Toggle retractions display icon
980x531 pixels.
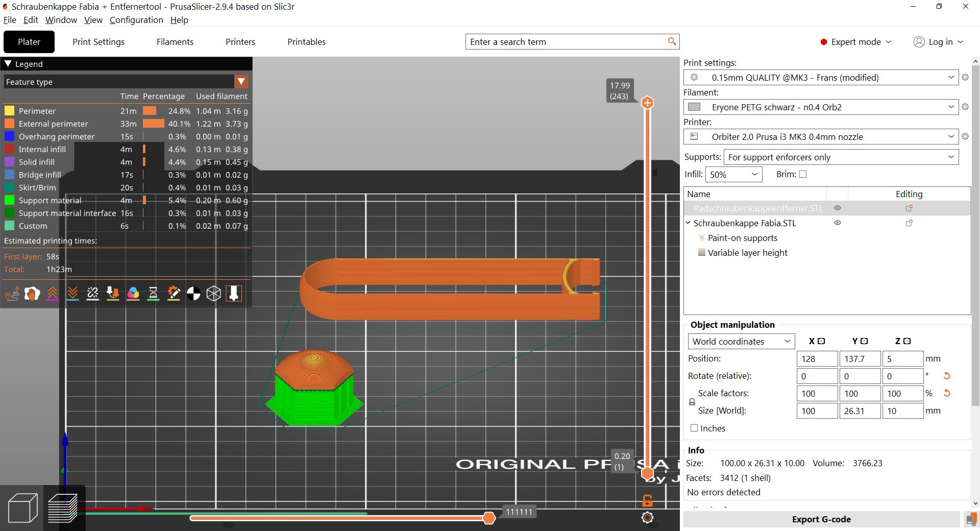[52, 294]
